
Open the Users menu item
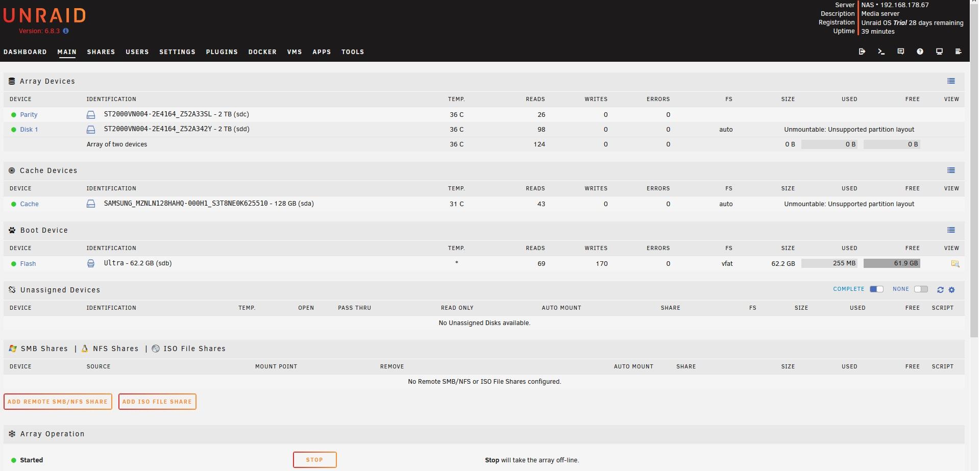pos(137,52)
